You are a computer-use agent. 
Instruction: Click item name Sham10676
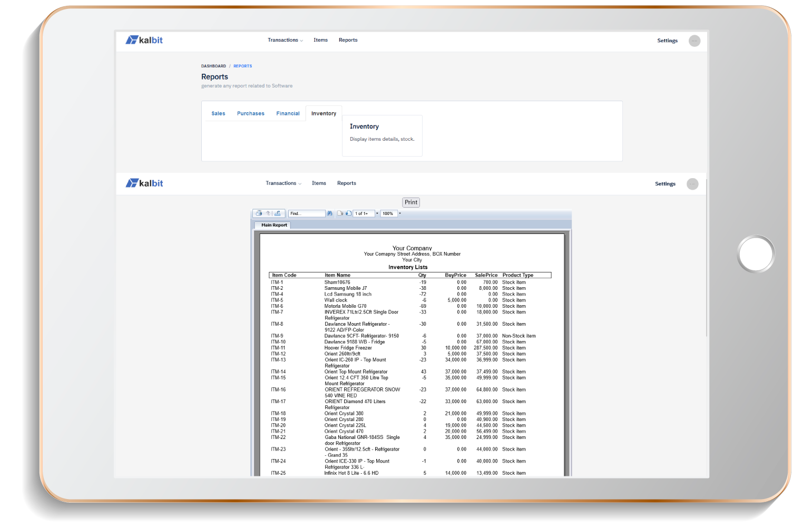337,282
